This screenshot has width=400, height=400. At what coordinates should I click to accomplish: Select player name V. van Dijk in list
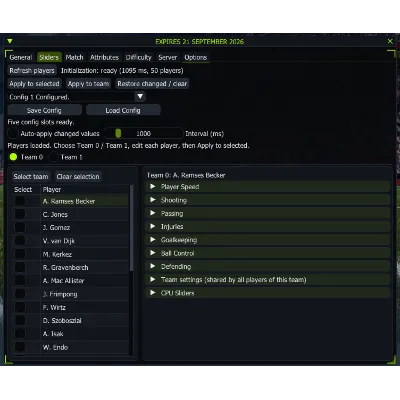tap(59, 241)
